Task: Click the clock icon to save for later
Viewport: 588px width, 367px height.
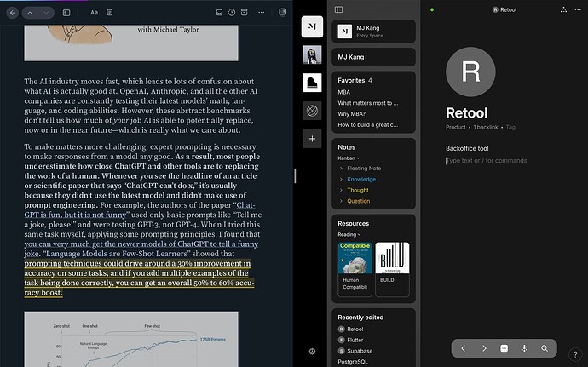Action: point(232,13)
